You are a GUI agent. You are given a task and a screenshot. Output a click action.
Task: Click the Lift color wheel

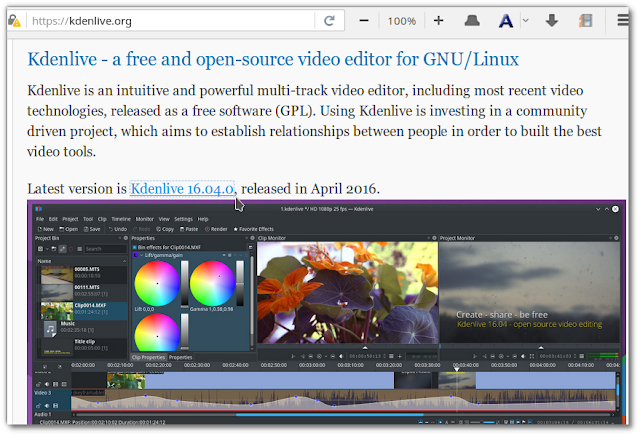pos(157,283)
